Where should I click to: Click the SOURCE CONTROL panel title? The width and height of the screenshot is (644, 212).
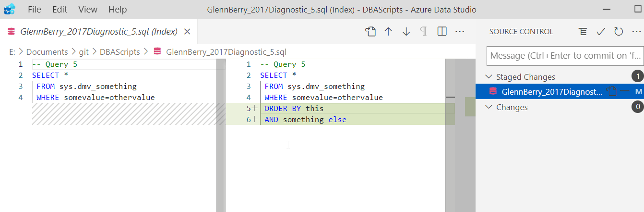521,32
